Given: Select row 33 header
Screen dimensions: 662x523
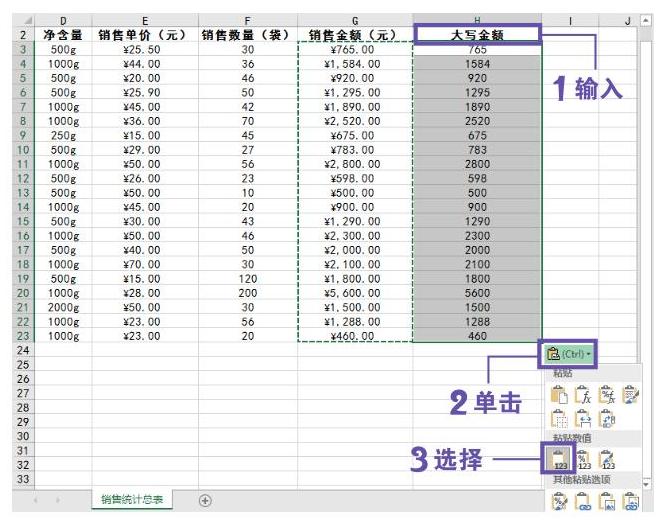Looking at the screenshot, I should (x=23, y=479).
